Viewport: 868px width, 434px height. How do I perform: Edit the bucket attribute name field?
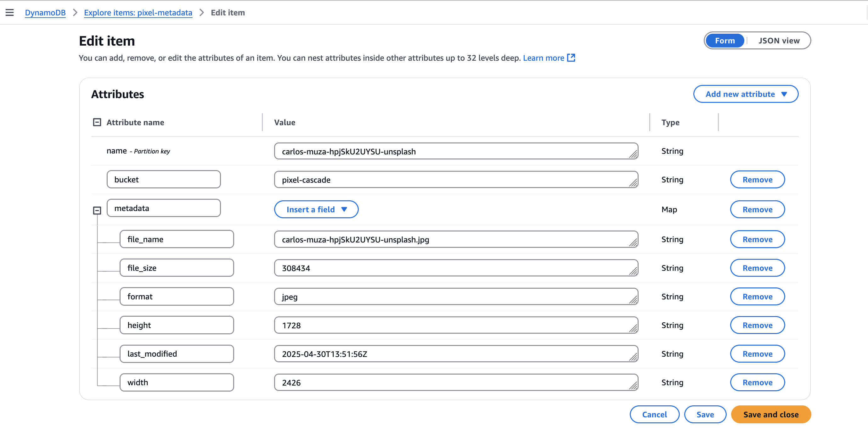(164, 180)
